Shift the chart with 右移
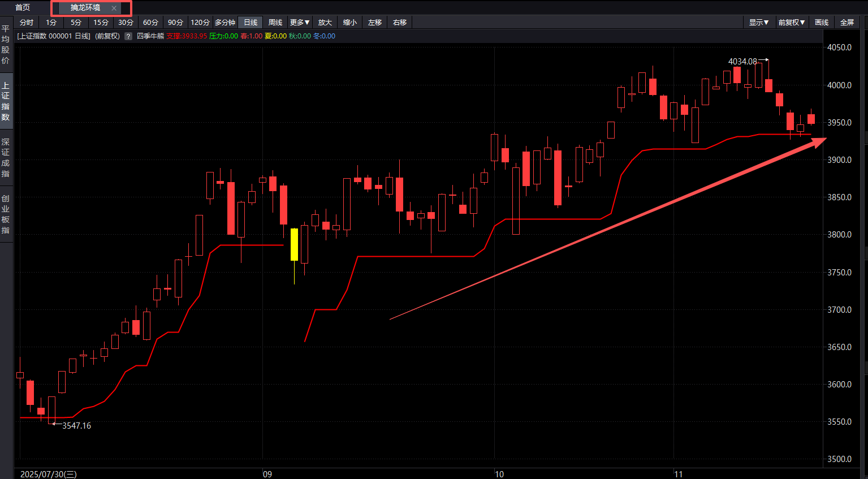The width and height of the screenshot is (868, 479). click(400, 23)
